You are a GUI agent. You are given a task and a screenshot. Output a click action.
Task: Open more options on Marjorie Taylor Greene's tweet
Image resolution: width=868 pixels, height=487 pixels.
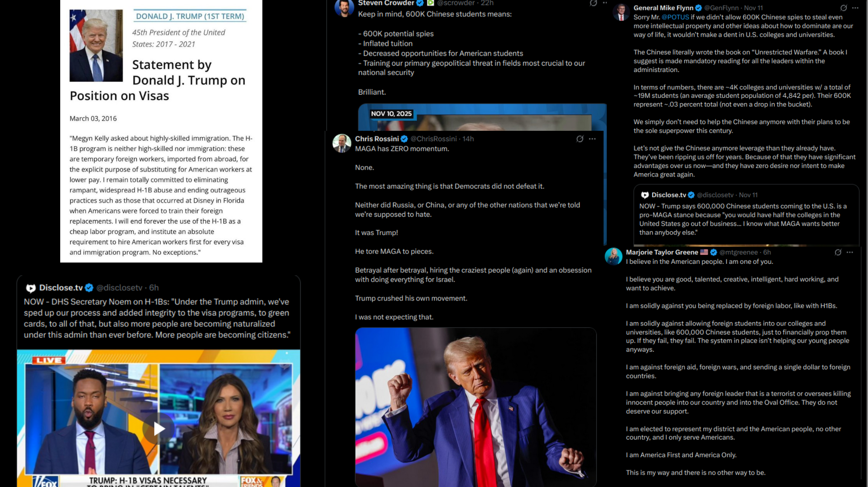tap(849, 252)
